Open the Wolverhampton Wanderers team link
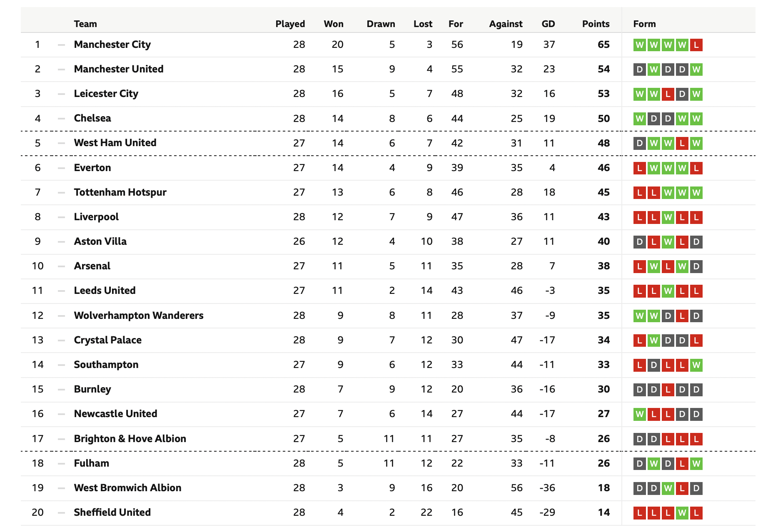768x532 pixels. [139, 316]
